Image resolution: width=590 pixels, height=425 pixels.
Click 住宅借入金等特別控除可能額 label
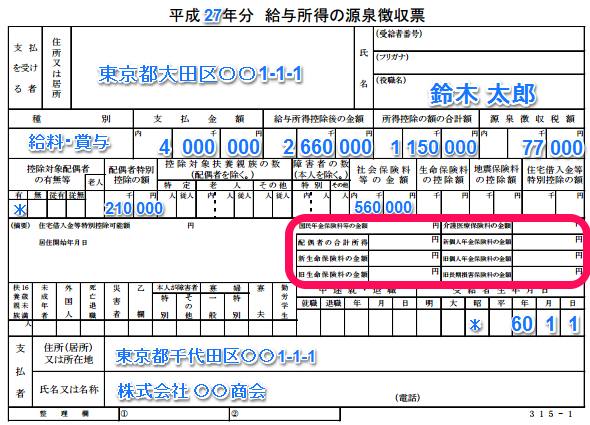(84, 226)
